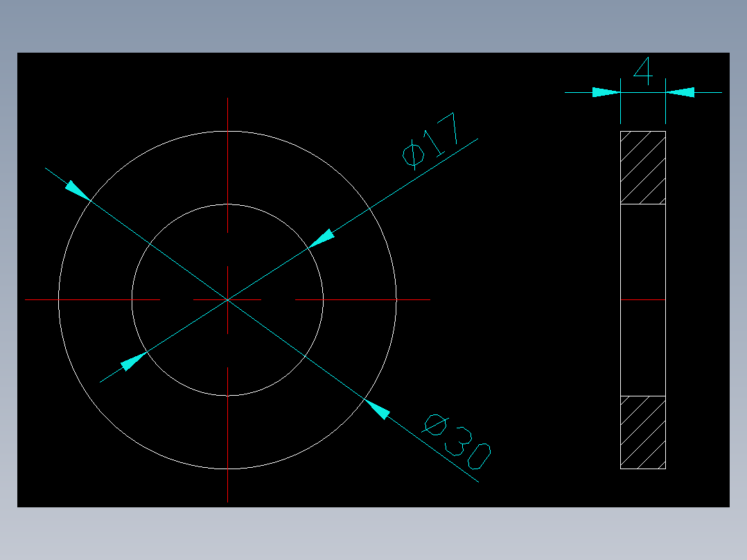
Task: Select the Φ17 diameter dimension text
Action: [431, 141]
